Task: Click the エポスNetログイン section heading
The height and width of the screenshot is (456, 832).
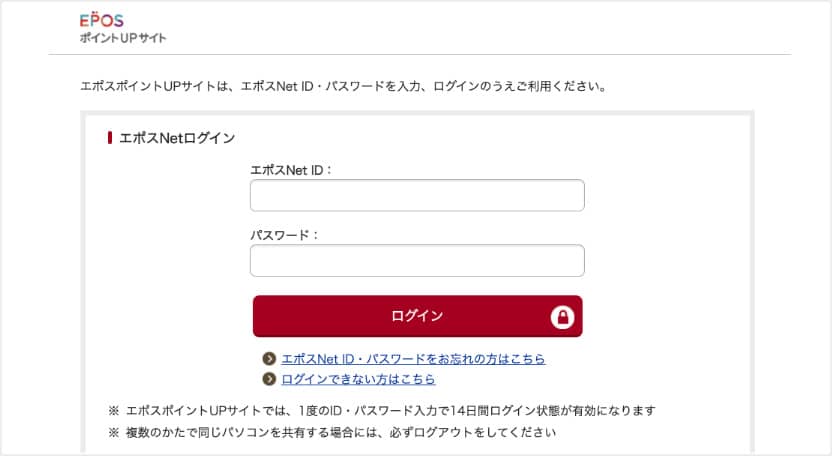Action: pyautogui.click(x=177, y=138)
